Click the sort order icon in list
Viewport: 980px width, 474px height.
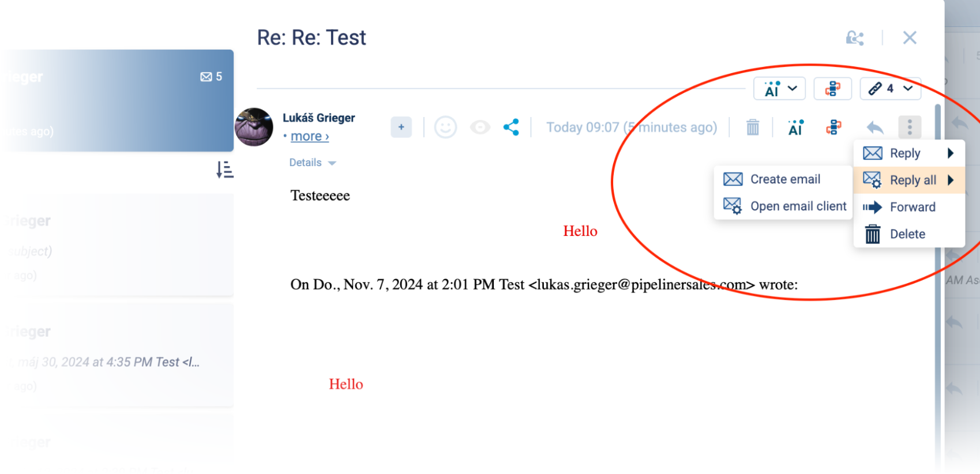tap(224, 170)
